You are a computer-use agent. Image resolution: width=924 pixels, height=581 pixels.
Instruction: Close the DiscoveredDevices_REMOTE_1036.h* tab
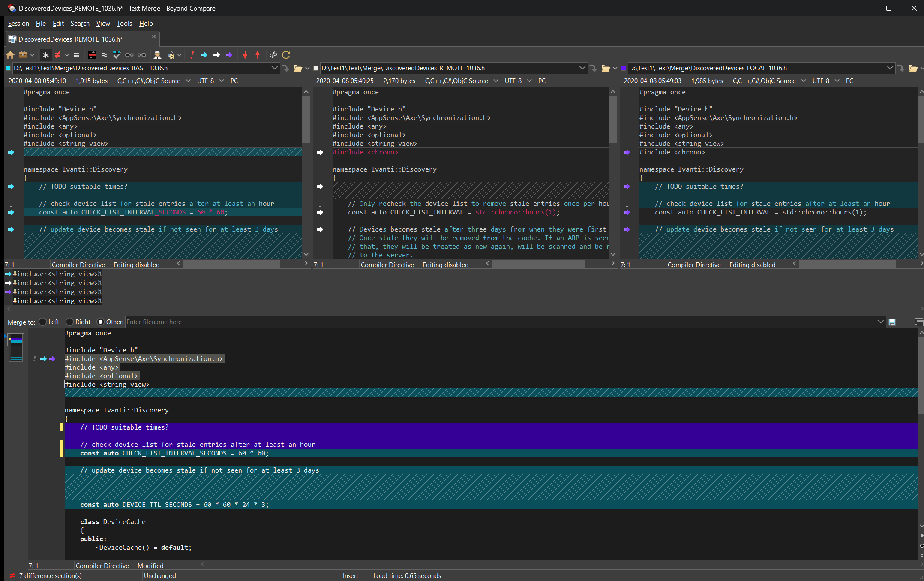click(x=154, y=37)
